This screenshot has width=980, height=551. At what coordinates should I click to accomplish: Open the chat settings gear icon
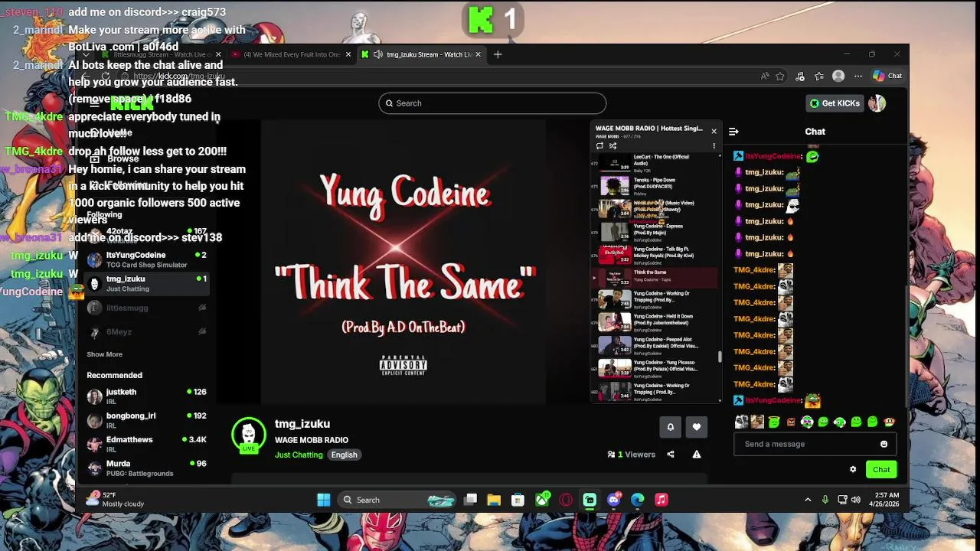(x=853, y=470)
